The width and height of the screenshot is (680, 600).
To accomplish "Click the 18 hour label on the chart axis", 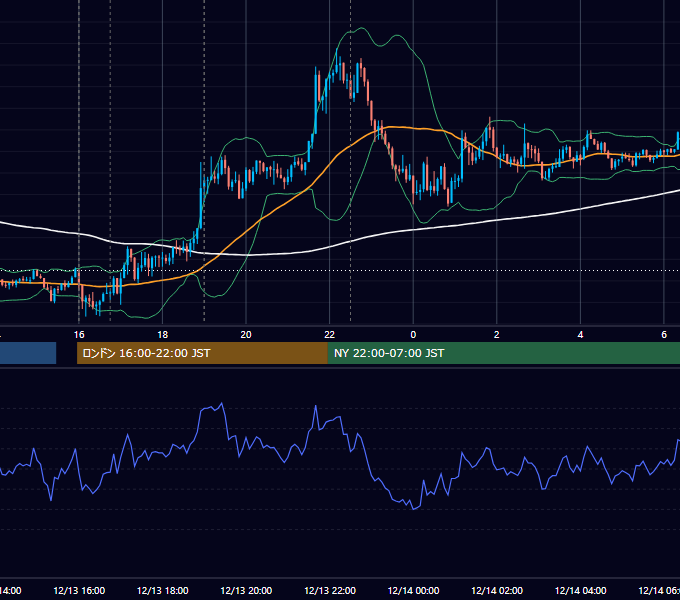I will (x=162, y=335).
